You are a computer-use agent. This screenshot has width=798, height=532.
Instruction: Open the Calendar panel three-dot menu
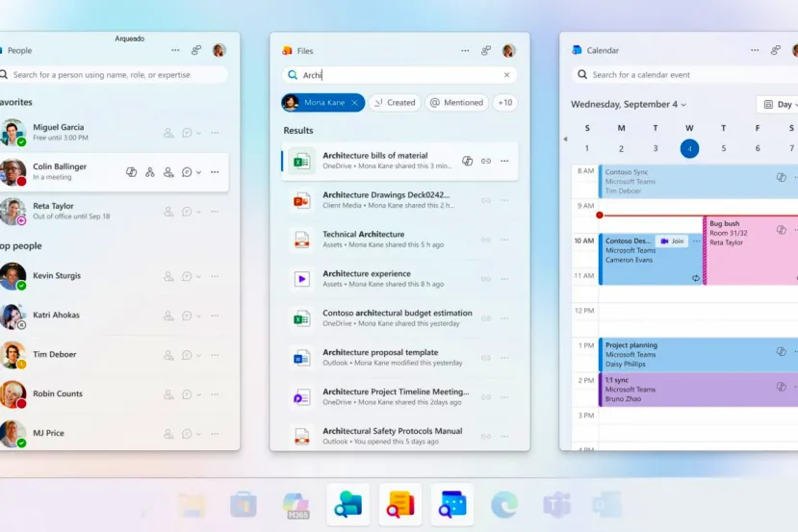tap(755, 50)
